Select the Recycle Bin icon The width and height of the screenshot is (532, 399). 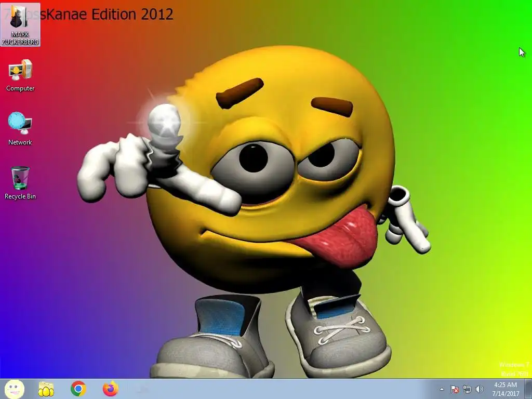coord(20,183)
